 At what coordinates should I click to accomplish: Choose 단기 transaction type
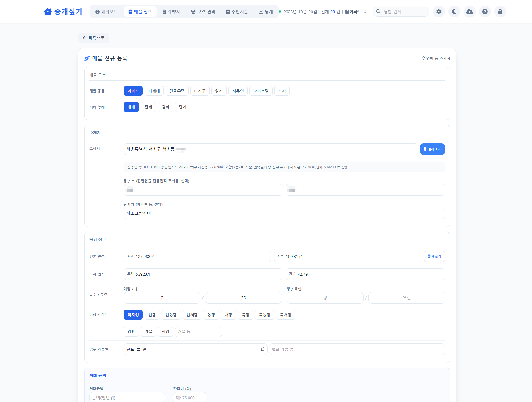coord(183,107)
